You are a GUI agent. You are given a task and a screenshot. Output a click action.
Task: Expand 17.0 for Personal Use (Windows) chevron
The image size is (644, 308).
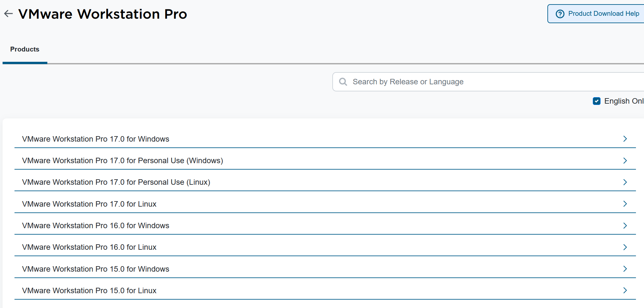625,160
